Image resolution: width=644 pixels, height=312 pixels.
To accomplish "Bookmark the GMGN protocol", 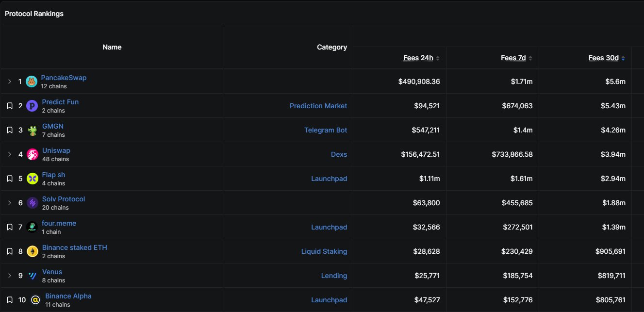I will (10, 130).
